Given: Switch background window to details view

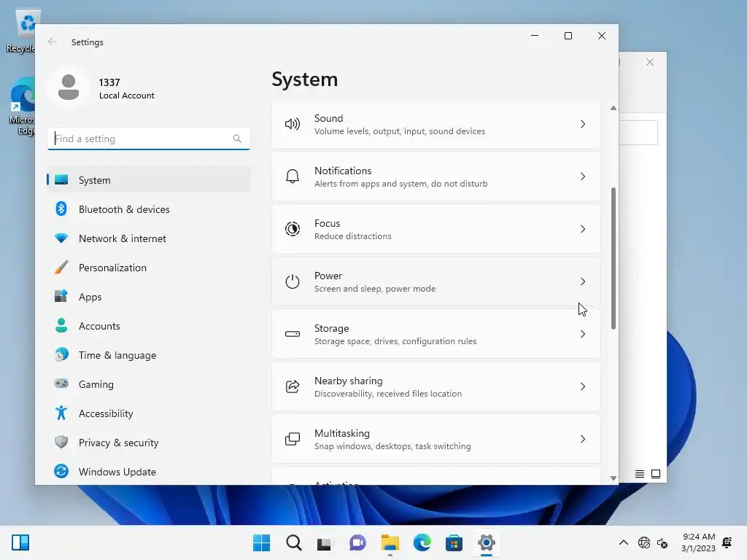Looking at the screenshot, I should (x=639, y=474).
